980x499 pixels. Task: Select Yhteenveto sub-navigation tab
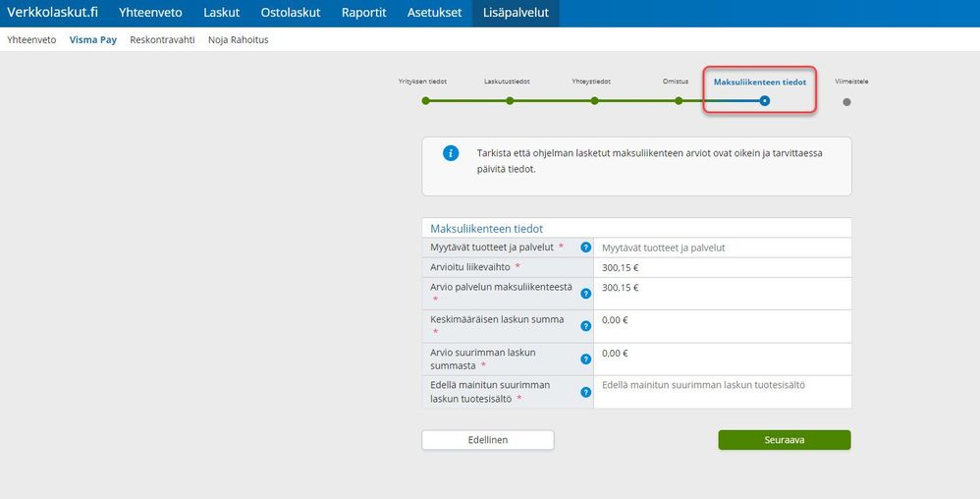[31, 40]
